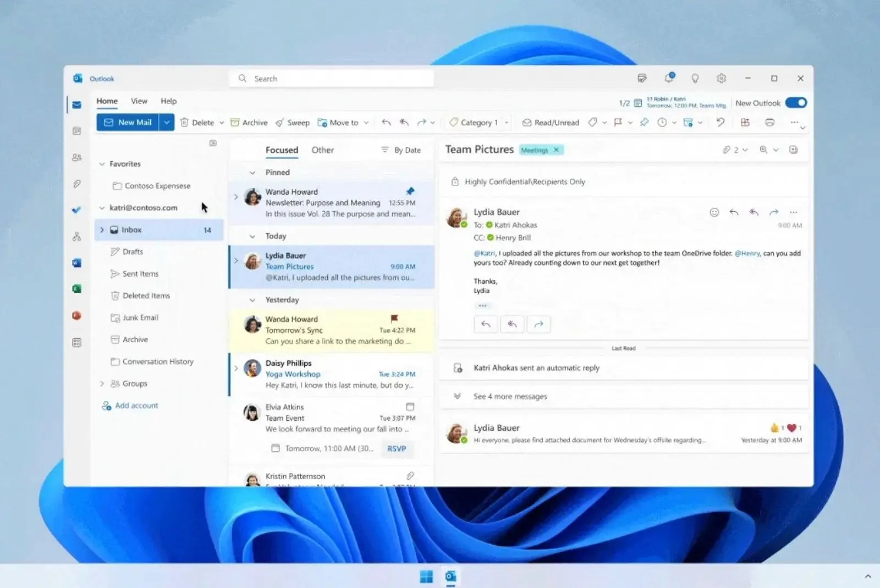Open the People contacts sidebar icon

point(76,157)
